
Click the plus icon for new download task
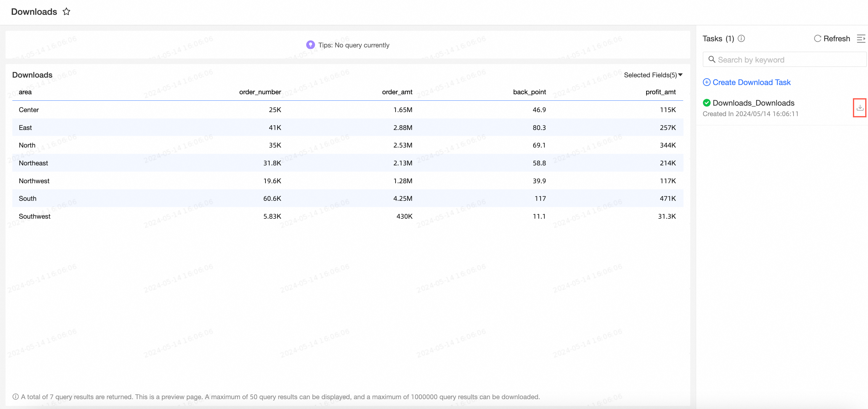707,82
